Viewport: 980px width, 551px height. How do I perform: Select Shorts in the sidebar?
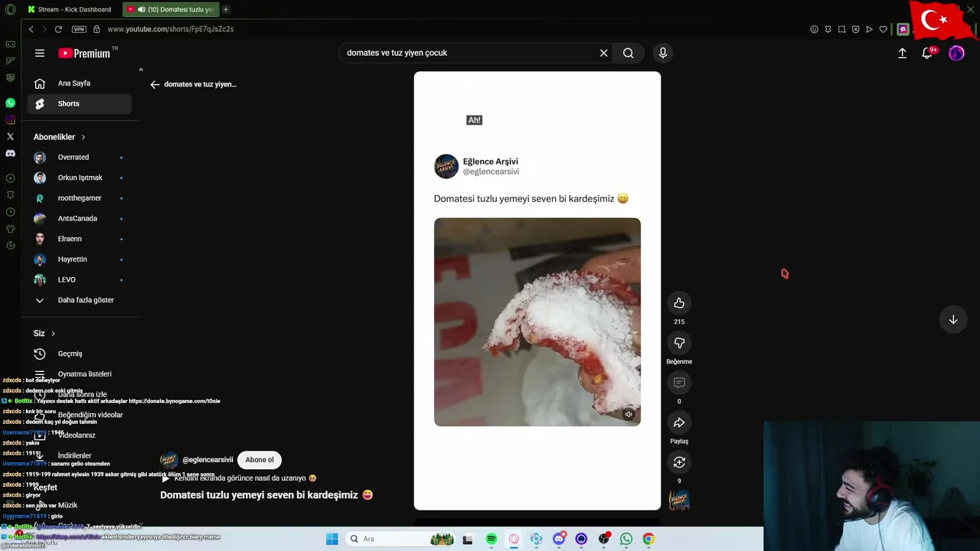click(79, 103)
